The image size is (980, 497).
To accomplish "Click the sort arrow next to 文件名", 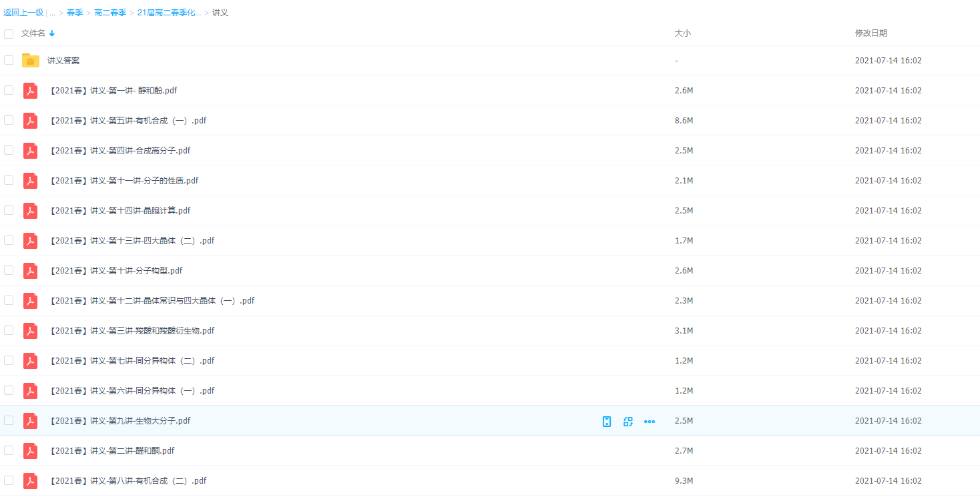I will point(52,33).
